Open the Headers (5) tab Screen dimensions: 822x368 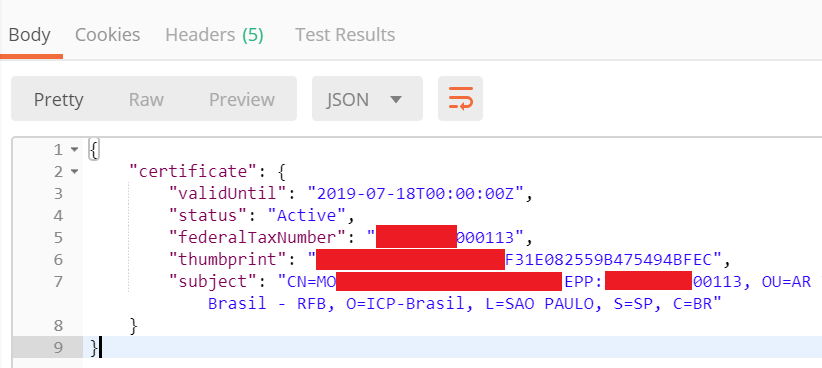[214, 35]
